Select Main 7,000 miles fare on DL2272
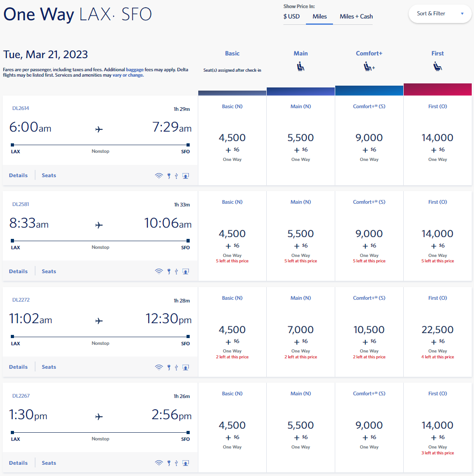 pyautogui.click(x=301, y=332)
